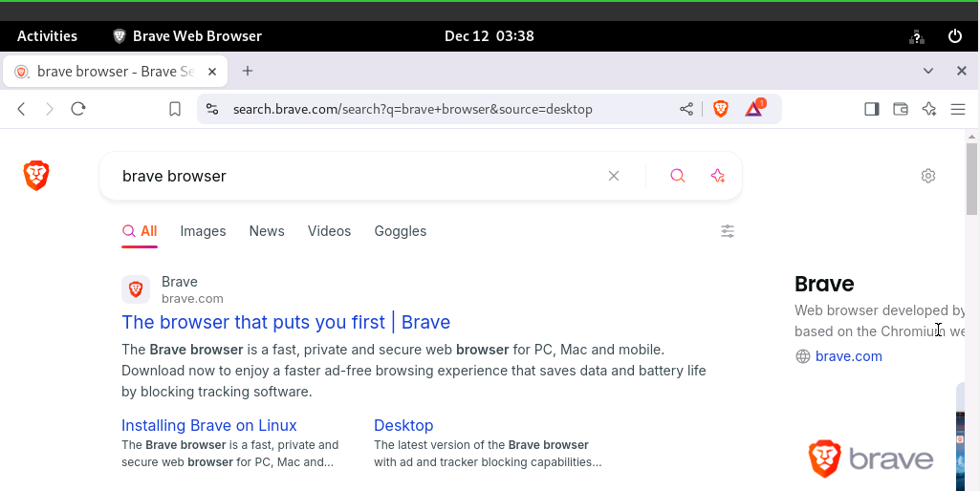Toggle the sidebar panel
The height and width of the screenshot is (491, 980).
(x=872, y=109)
